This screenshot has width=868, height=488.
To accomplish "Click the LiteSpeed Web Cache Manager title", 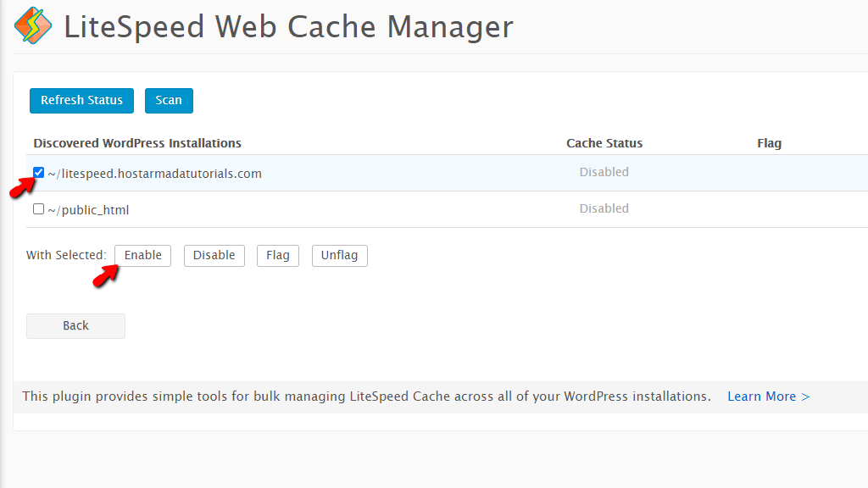I will (x=288, y=26).
